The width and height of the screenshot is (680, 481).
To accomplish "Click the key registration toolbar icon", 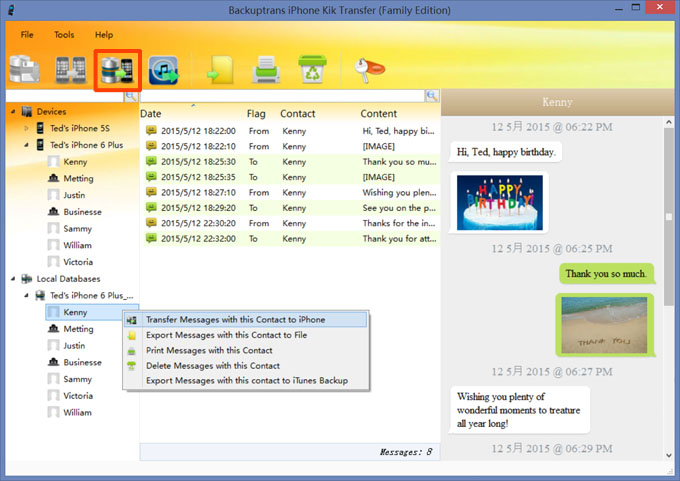I will (369, 70).
